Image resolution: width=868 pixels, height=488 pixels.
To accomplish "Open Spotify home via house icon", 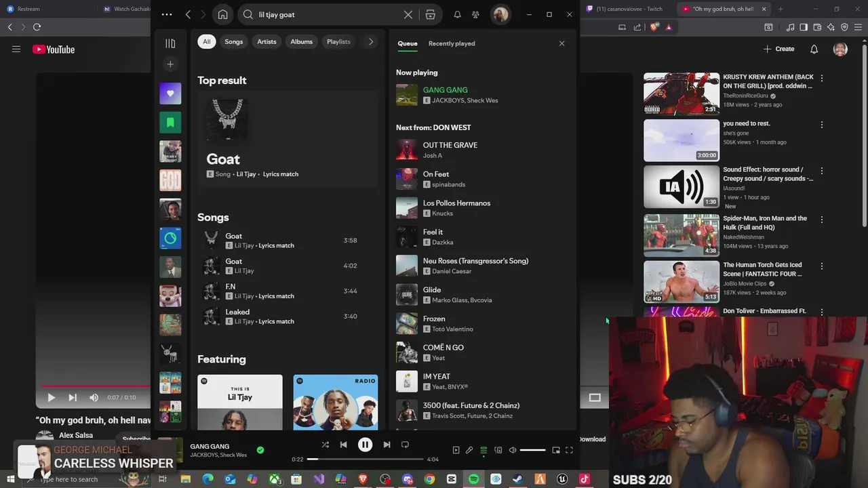I will (222, 14).
